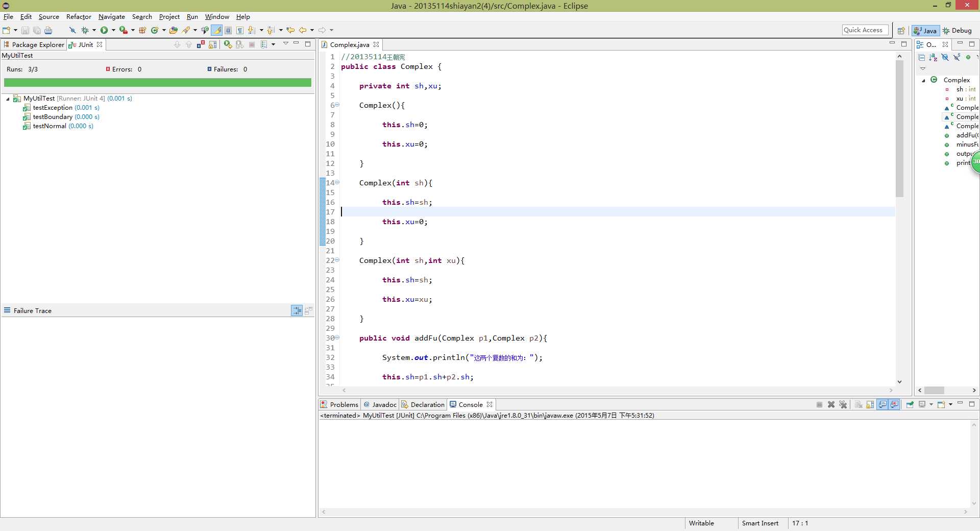The height and width of the screenshot is (531, 980).
Task: Click Collapse All in the Outline view
Action: [921, 57]
